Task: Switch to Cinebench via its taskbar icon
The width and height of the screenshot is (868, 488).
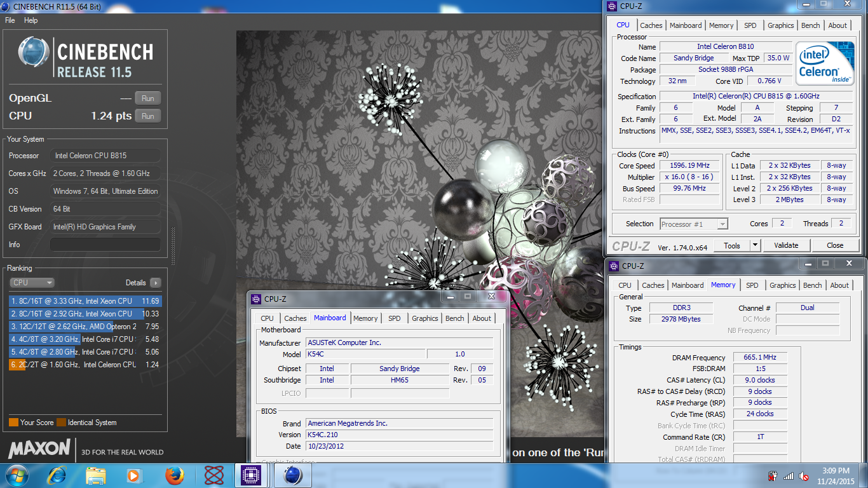Action: [292, 475]
